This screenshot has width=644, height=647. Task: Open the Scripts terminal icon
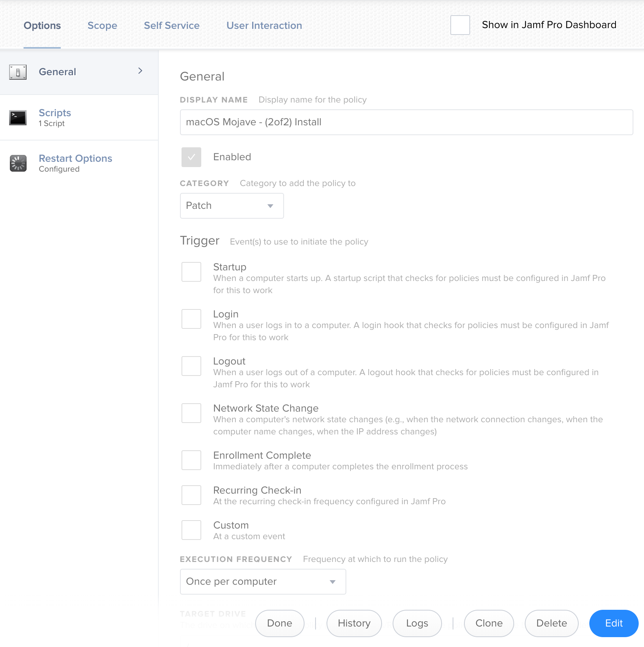tap(18, 118)
